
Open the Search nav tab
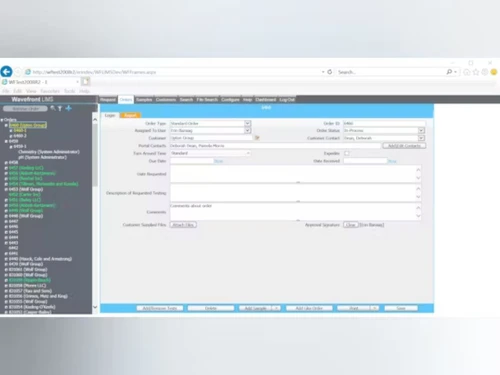click(186, 100)
